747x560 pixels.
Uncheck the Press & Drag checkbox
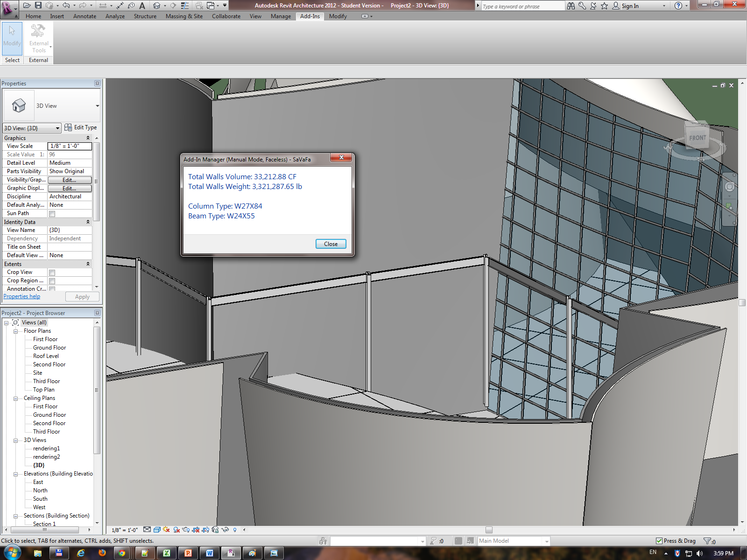(x=659, y=541)
